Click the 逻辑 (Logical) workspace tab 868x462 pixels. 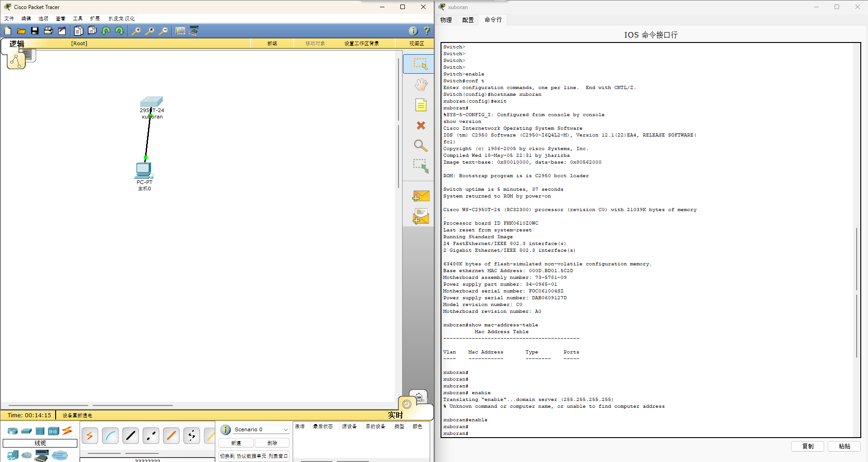[17, 44]
